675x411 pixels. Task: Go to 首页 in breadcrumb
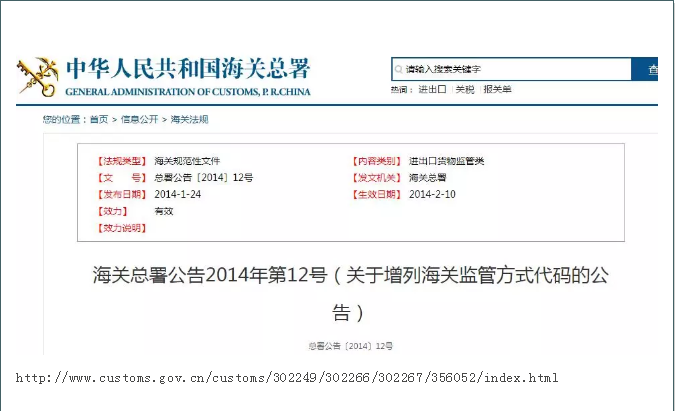point(99,119)
